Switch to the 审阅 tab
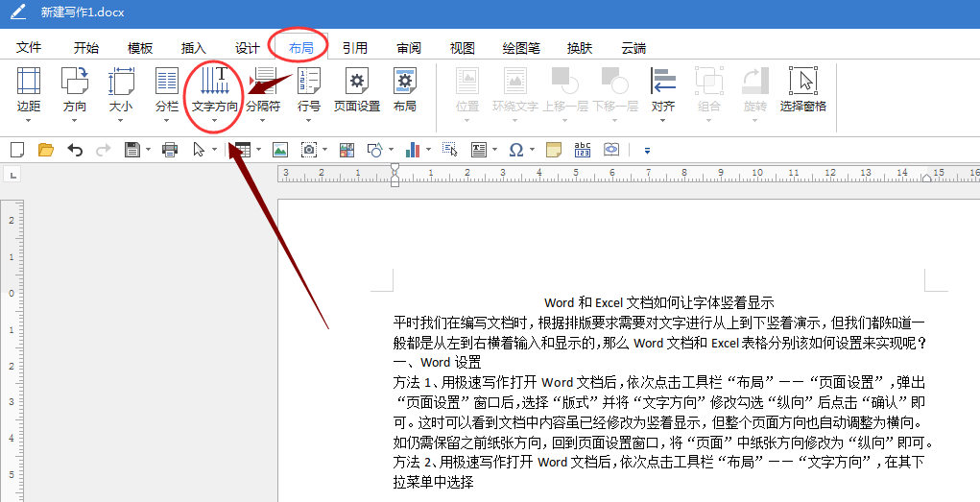The image size is (980, 502). coord(409,48)
